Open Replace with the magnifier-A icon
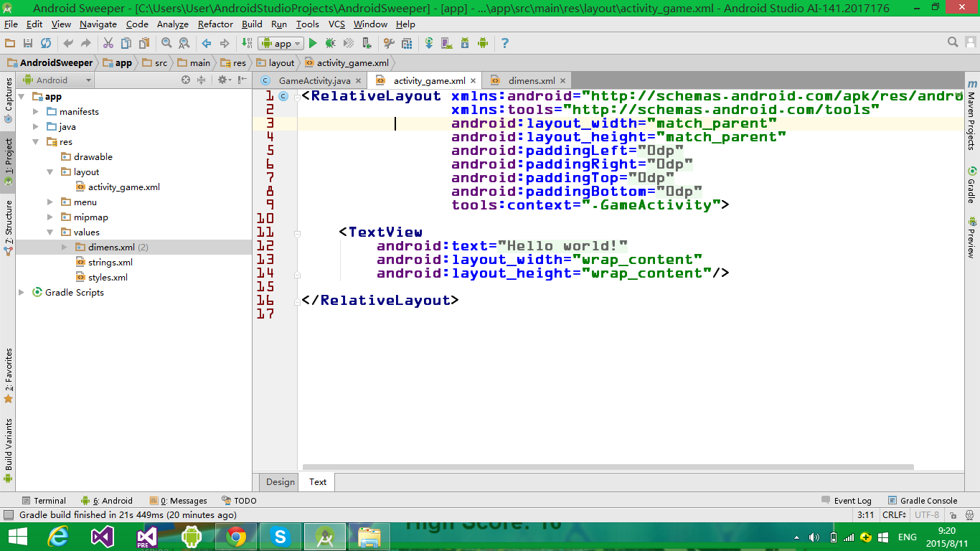 [184, 43]
